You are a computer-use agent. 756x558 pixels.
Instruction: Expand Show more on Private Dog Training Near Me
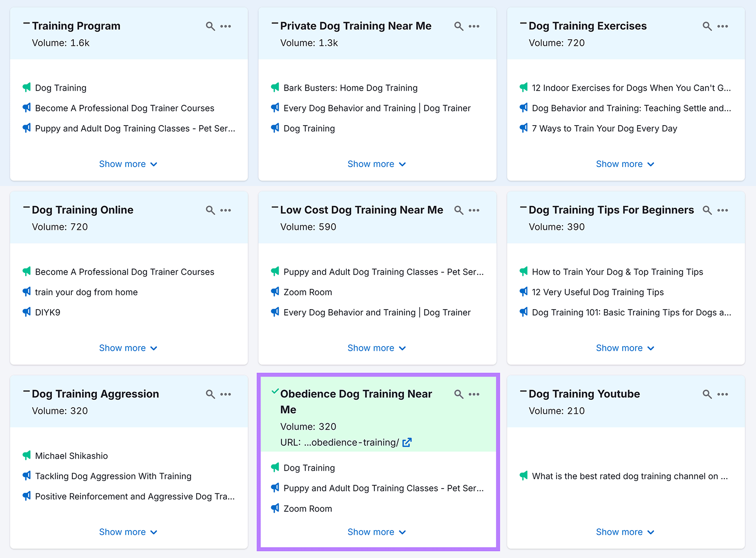tap(377, 164)
